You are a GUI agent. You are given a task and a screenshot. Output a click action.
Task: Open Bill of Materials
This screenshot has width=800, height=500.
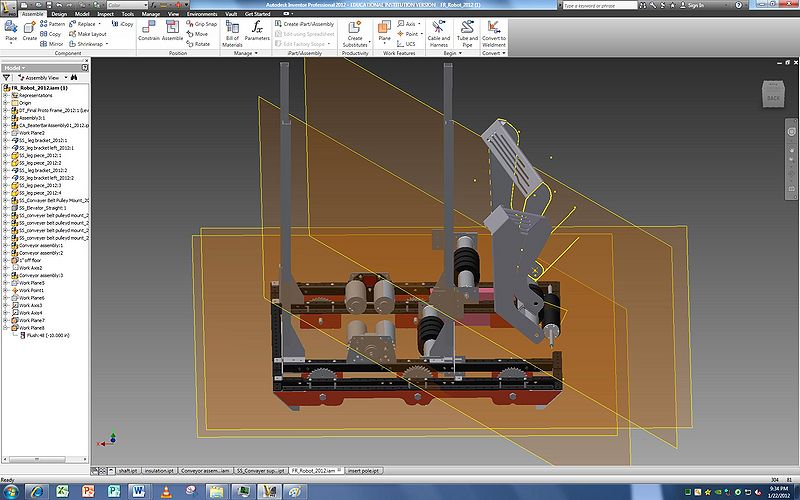coord(232,34)
